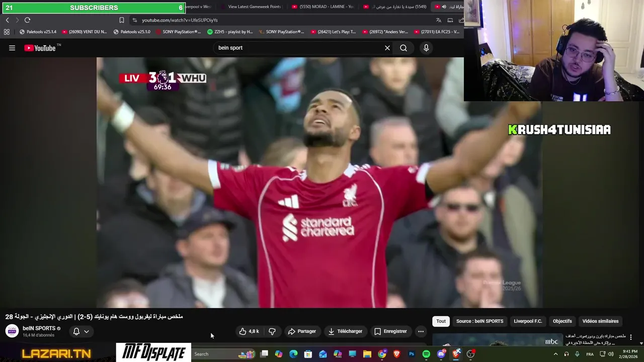Launch Microsoft Edge from the taskbar
The width and height of the screenshot is (644, 362).
point(293,354)
